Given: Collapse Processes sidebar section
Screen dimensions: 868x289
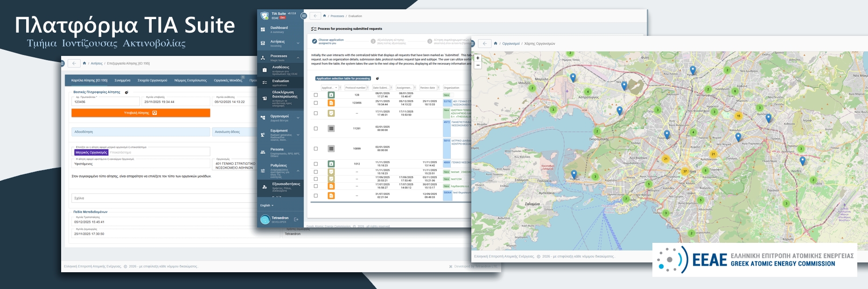Looking at the screenshot, I should coord(280,58).
